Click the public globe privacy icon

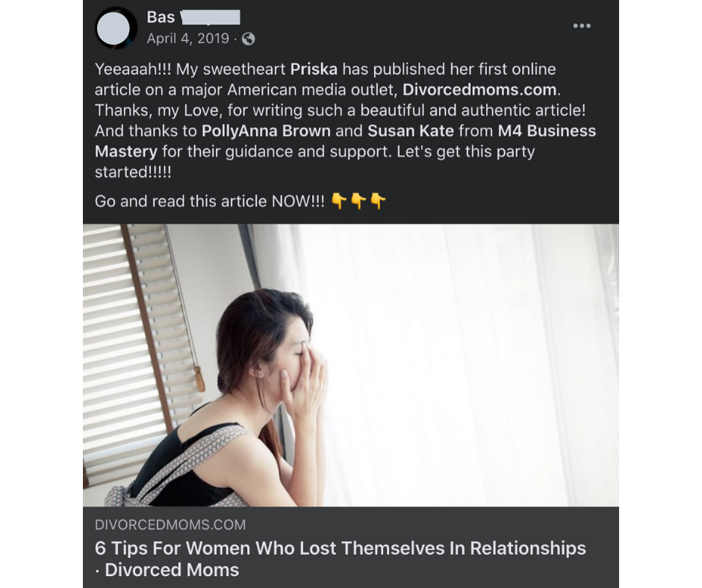point(248,39)
